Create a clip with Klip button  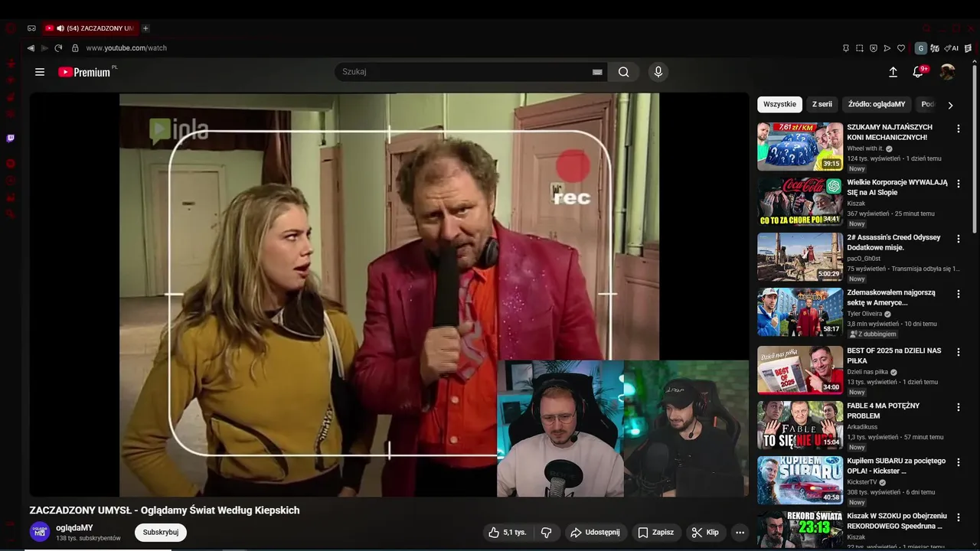click(705, 532)
